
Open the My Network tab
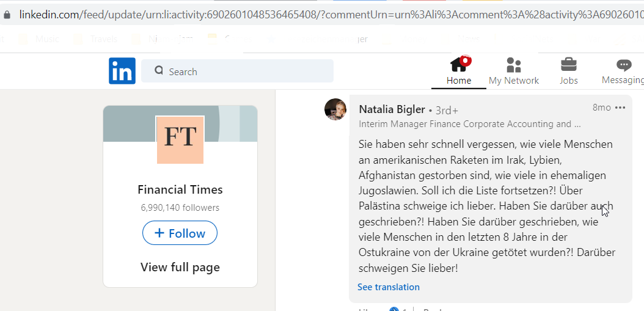[513, 71]
